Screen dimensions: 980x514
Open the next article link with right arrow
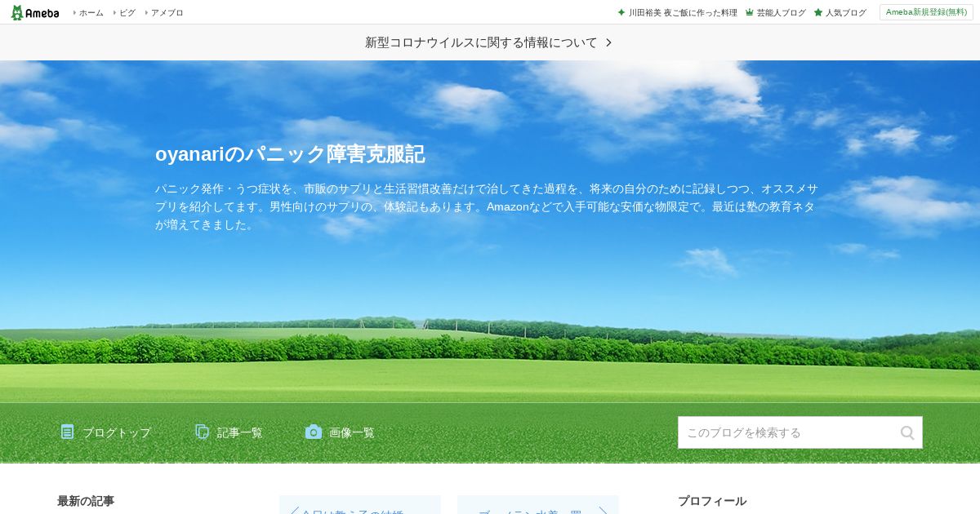(x=538, y=505)
